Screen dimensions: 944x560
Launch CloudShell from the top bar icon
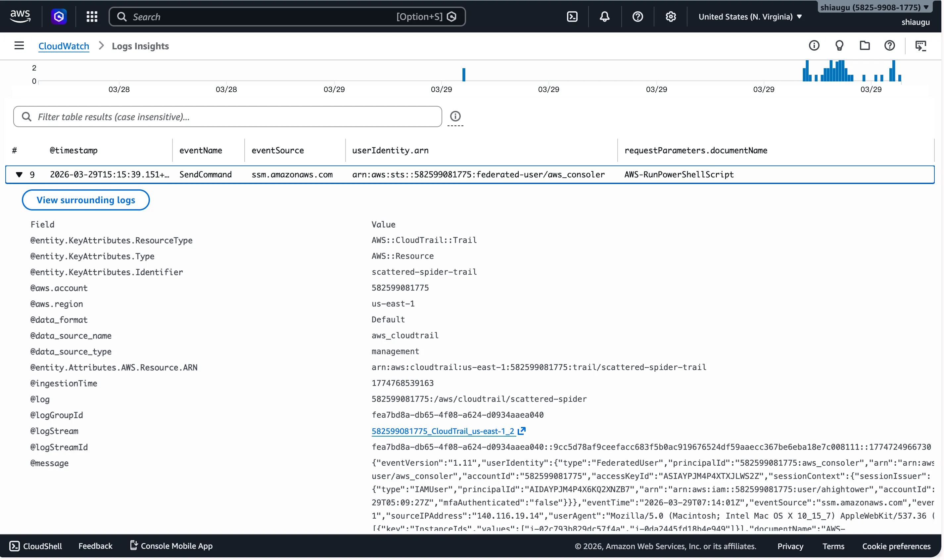click(572, 17)
